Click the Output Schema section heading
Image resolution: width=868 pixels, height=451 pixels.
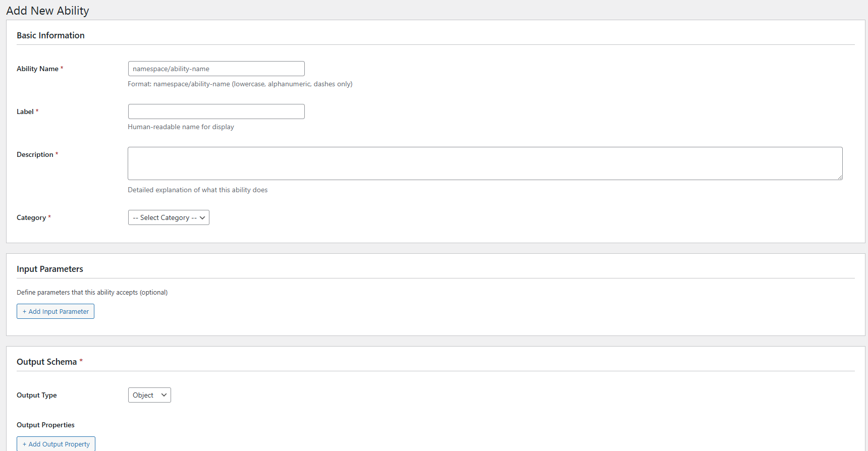click(46, 362)
